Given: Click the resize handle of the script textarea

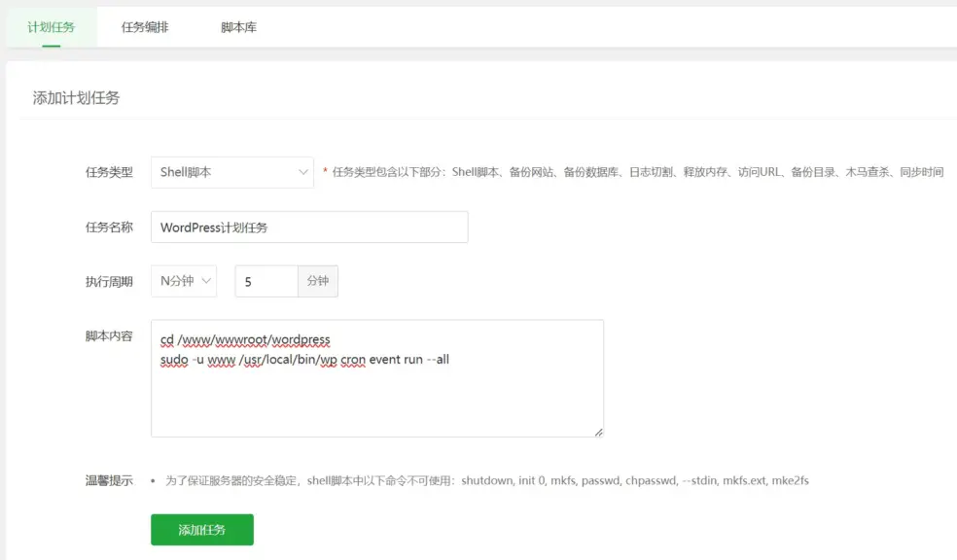Looking at the screenshot, I should click(x=598, y=432).
